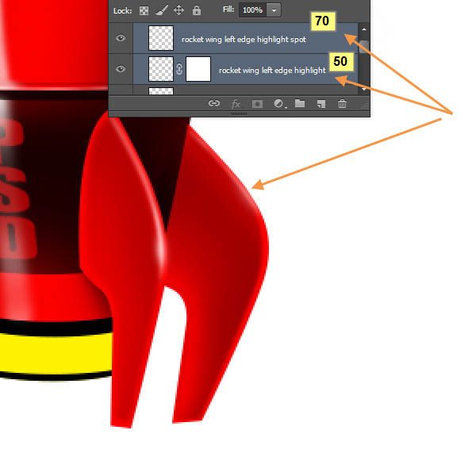
Task: Create a new layer group
Action: pyautogui.click(x=300, y=103)
